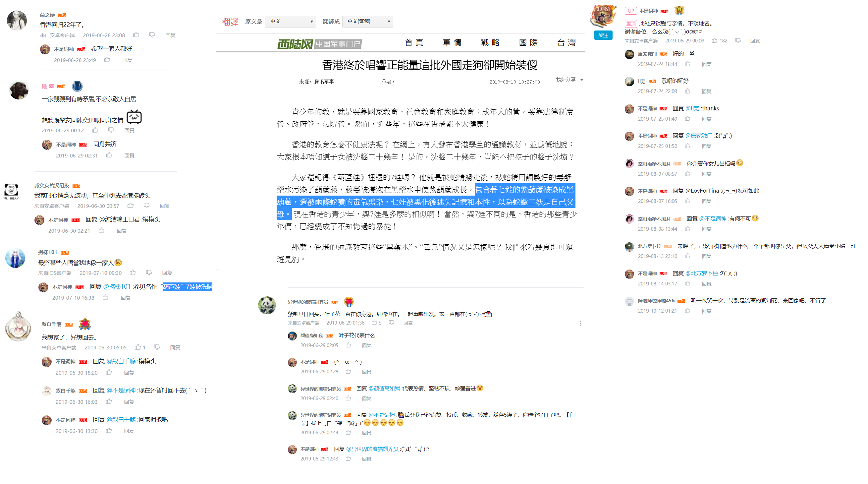The height and width of the screenshot is (484, 868).
Task: Go to the 軍情 navigation tab
Action: coord(452,42)
